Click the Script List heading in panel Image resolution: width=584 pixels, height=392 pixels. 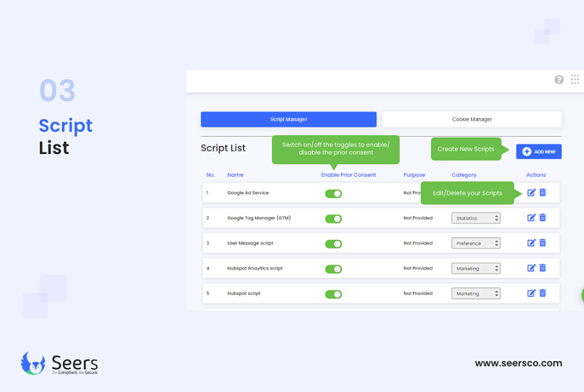[223, 148]
